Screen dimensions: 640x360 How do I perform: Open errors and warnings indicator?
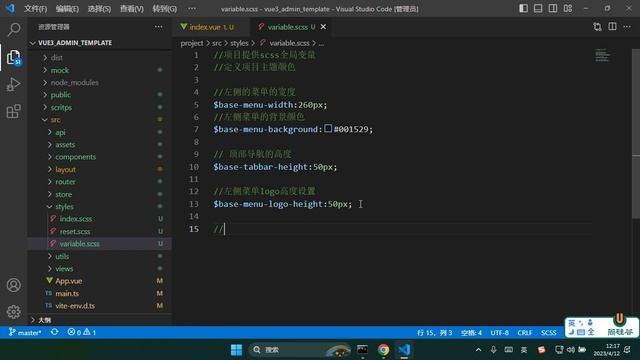(82, 332)
